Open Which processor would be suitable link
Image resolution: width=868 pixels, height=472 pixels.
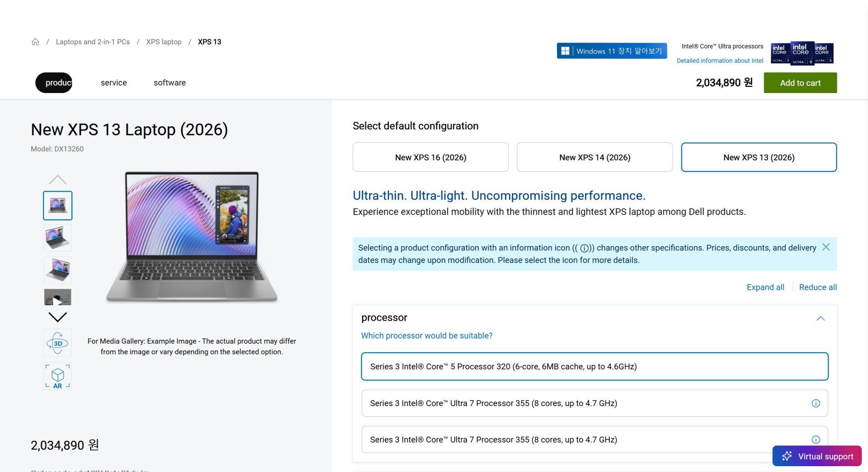coord(427,336)
